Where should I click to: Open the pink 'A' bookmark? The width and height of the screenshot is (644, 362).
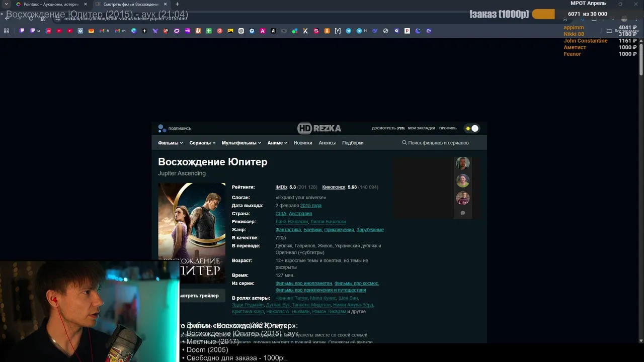pos(263,31)
